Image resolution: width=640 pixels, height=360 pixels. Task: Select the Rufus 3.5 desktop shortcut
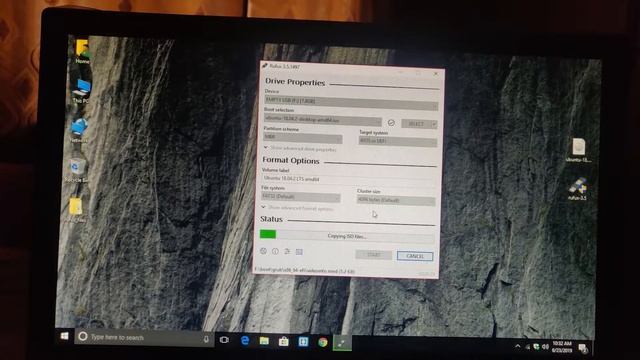tap(578, 189)
